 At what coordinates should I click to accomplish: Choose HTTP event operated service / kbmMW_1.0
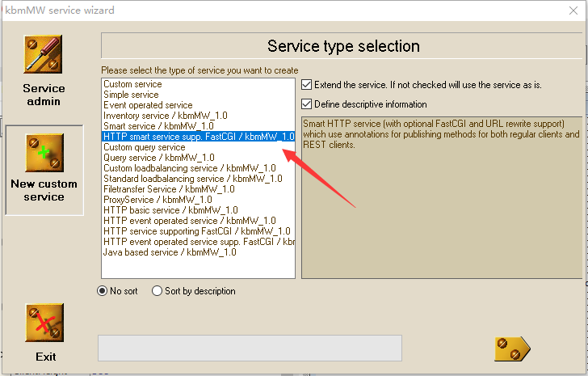(x=198, y=221)
